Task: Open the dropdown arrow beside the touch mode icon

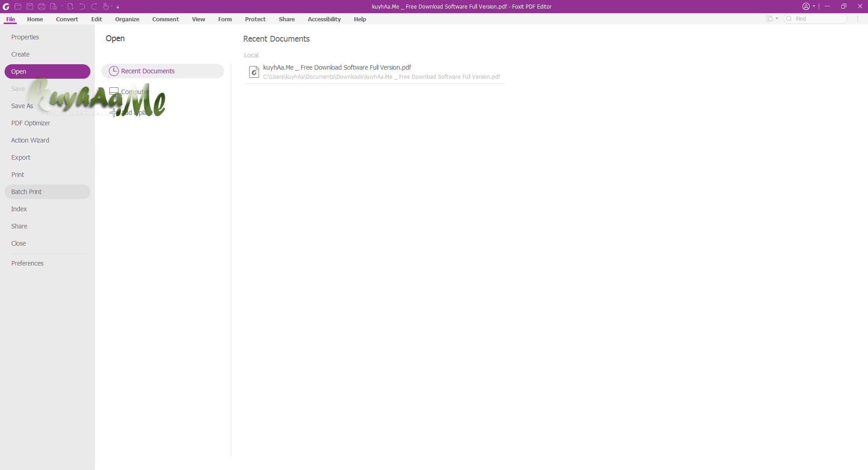Action: [x=112, y=6]
